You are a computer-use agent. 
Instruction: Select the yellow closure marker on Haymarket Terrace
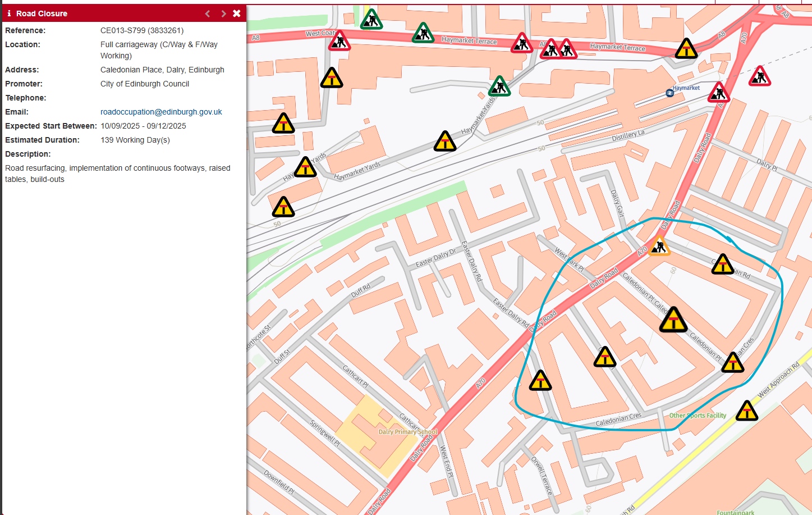coord(686,49)
